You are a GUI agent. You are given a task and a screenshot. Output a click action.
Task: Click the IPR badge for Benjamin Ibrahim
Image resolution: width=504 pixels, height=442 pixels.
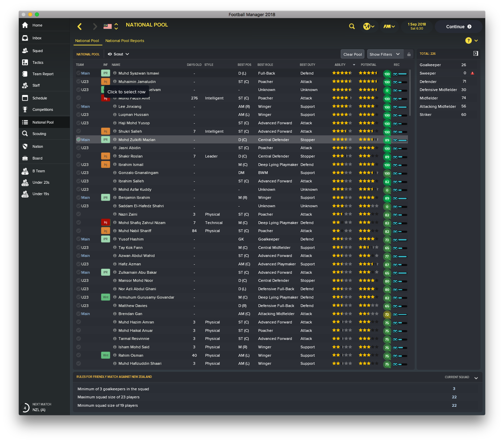click(105, 197)
